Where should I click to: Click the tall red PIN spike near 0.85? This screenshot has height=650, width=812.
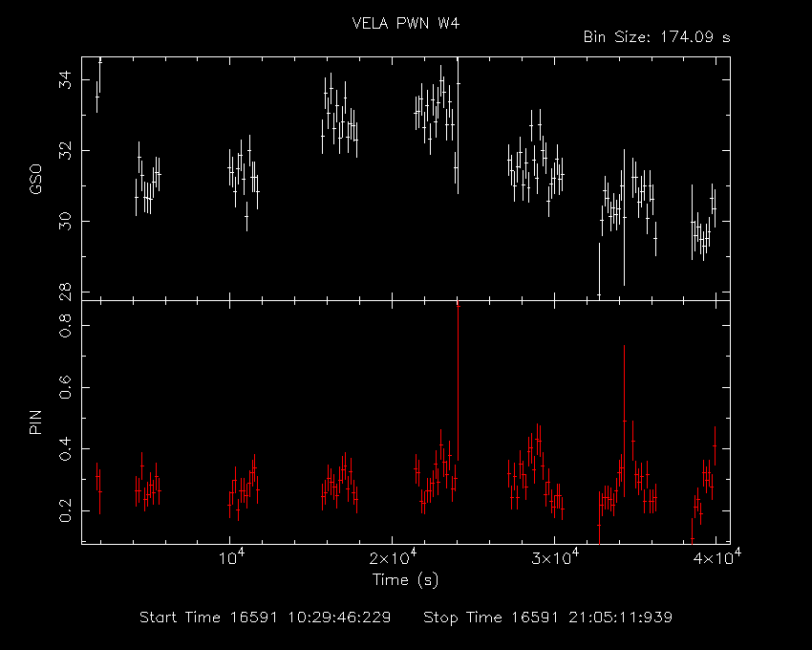tap(458, 381)
